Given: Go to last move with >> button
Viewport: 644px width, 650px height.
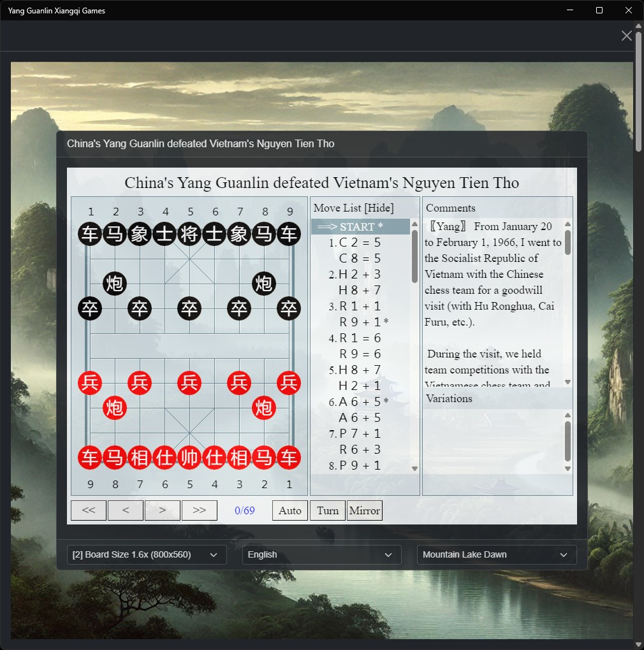Looking at the screenshot, I should 200,510.
